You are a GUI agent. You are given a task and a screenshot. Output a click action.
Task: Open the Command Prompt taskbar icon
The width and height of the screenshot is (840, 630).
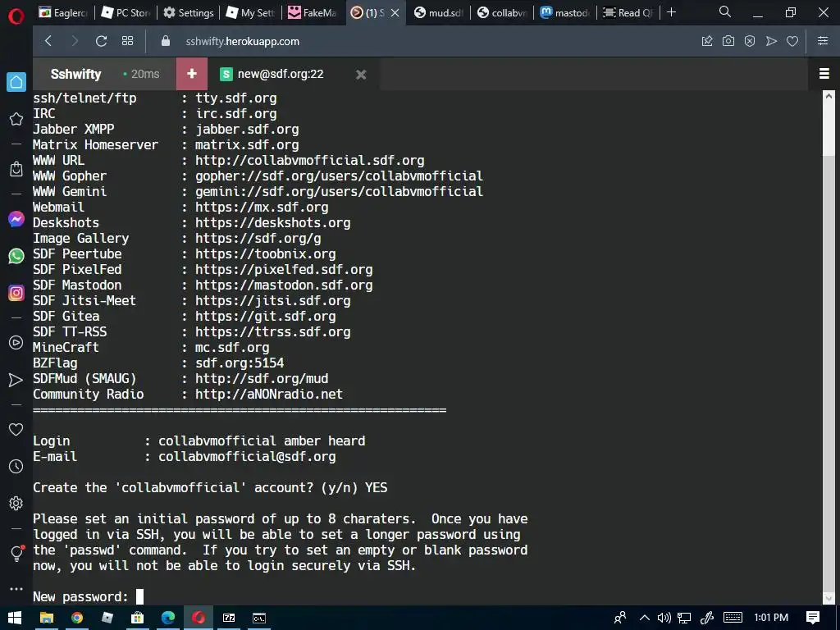coord(259,618)
